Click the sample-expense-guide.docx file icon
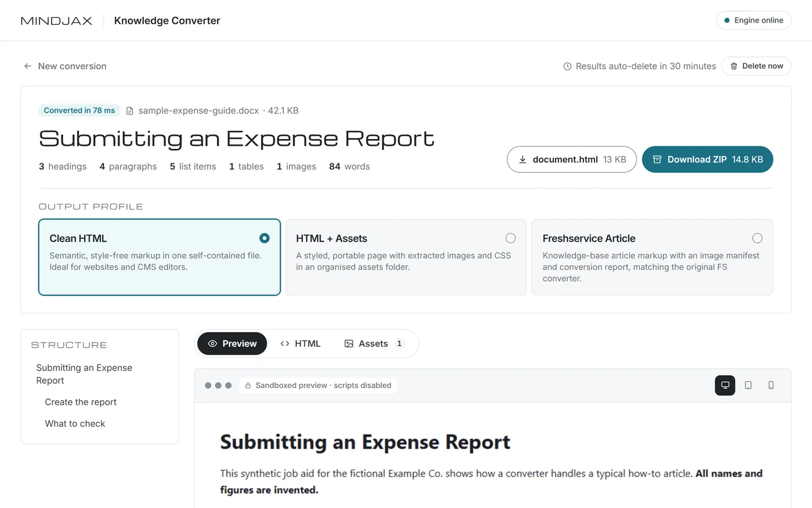Viewport: 812px width, 508px height. pyautogui.click(x=130, y=111)
